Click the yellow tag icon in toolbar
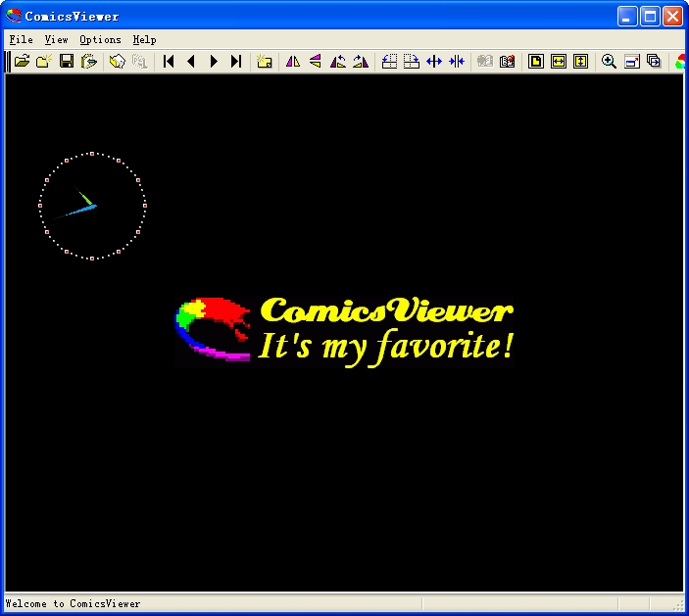The image size is (689, 616). 118,61
